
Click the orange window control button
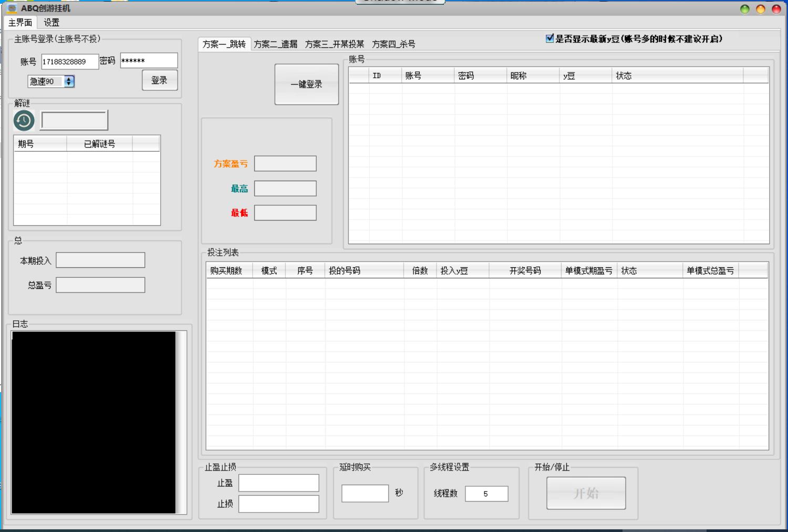(x=761, y=9)
